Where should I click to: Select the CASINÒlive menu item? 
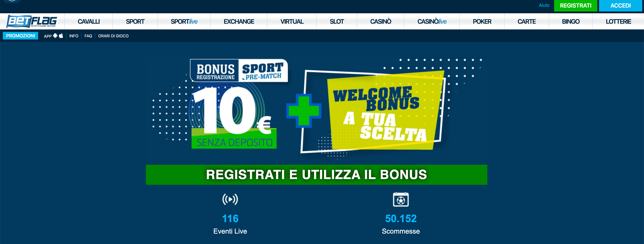[432, 22]
